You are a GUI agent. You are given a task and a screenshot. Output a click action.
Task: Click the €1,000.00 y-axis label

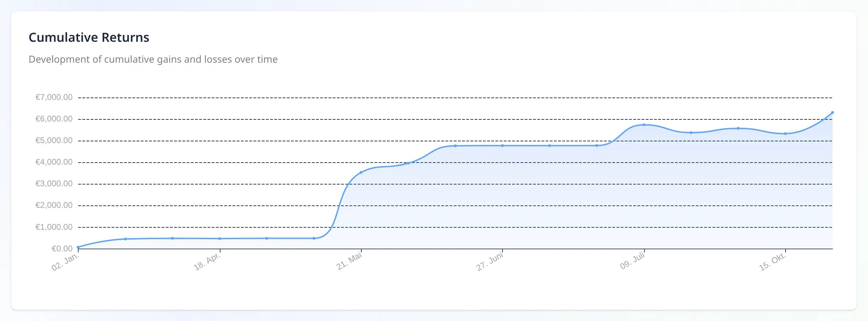pos(54,227)
